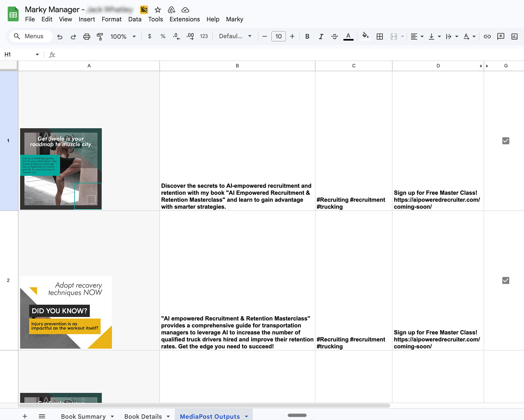Switch to Book Details sheet tab

pos(143,416)
